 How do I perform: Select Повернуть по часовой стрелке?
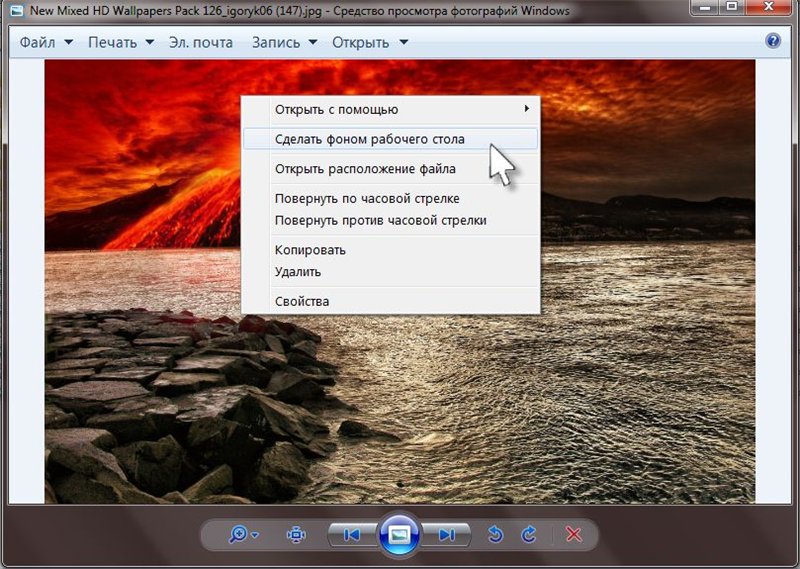tap(390, 198)
